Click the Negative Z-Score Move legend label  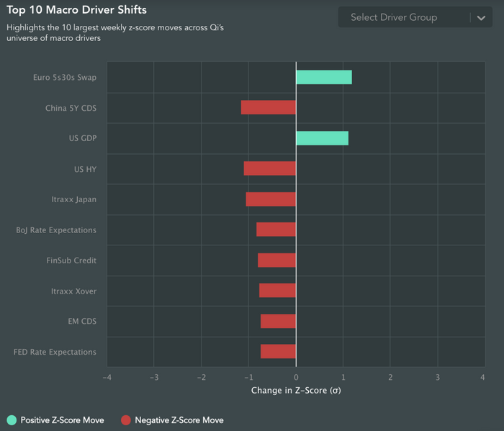point(179,420)
